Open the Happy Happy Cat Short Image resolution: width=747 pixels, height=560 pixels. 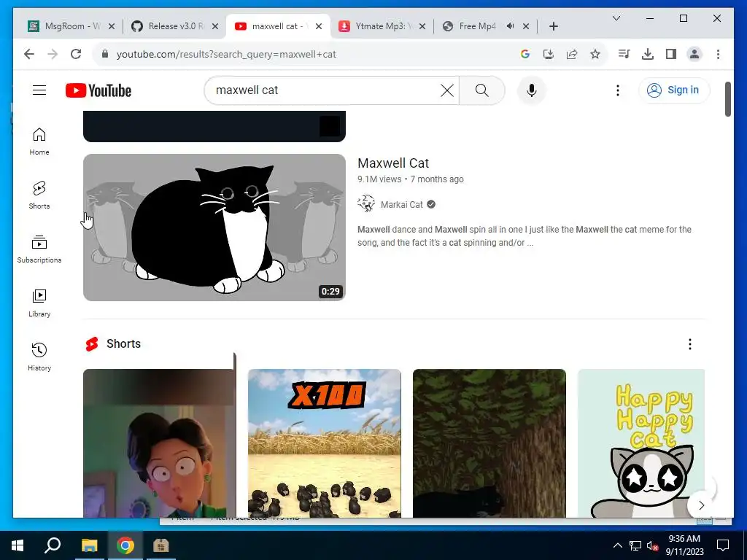pos(641,443)
